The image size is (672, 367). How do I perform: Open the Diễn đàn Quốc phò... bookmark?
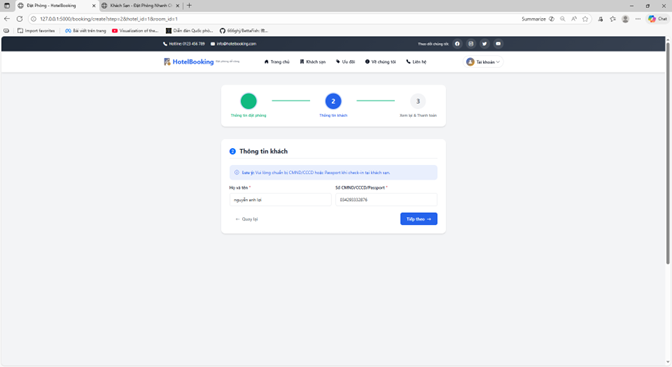click(x=189, y=30)
